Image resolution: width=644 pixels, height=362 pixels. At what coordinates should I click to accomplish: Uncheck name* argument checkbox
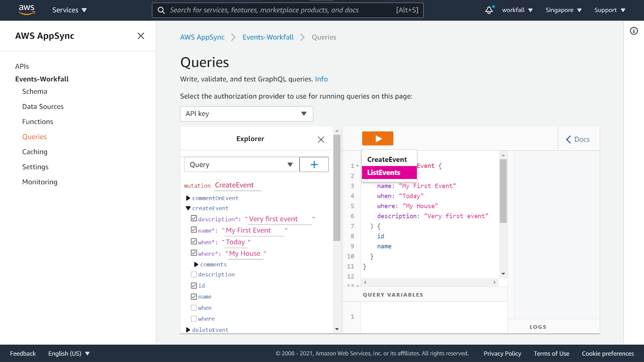[x=194, y=230]
